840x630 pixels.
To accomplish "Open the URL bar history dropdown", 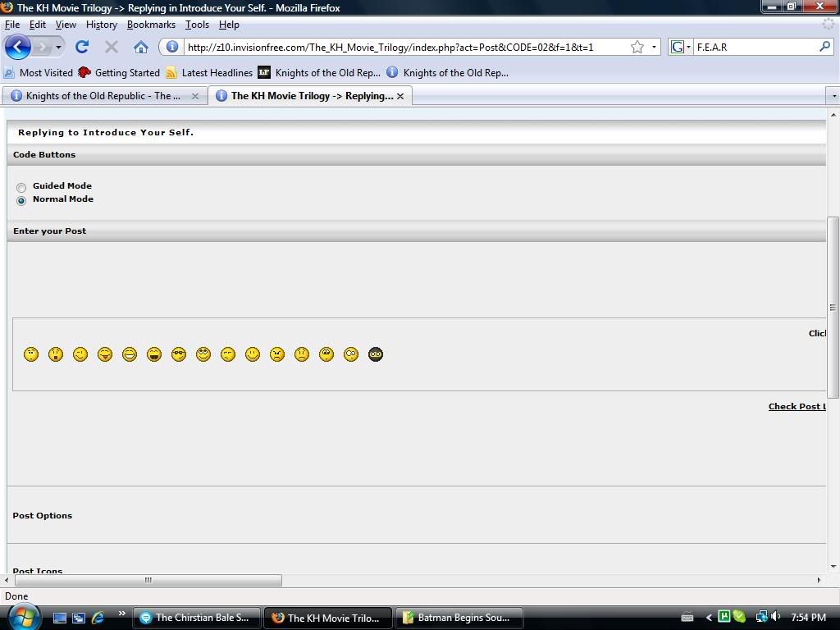I will coord(654,47).
